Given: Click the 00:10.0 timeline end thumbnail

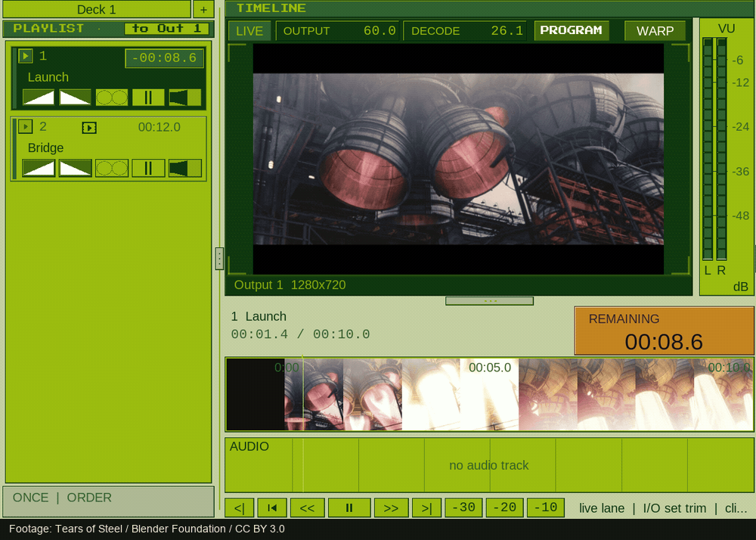Looking at the screenshot, I should pyautogui.click(x=723, y=394).
